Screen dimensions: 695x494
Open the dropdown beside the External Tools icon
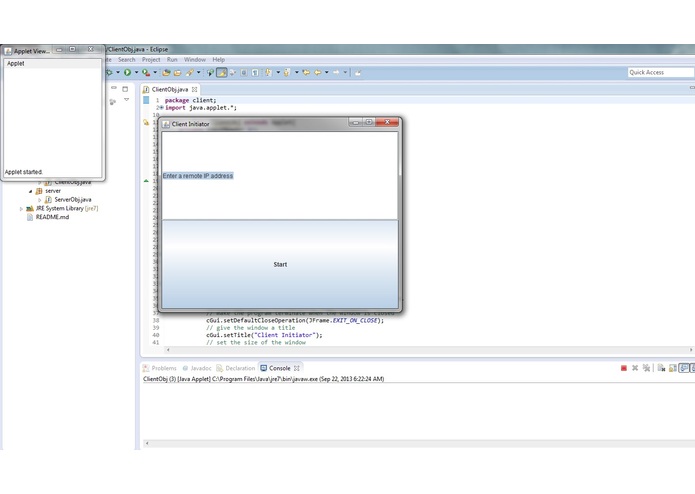coord(155,72)
